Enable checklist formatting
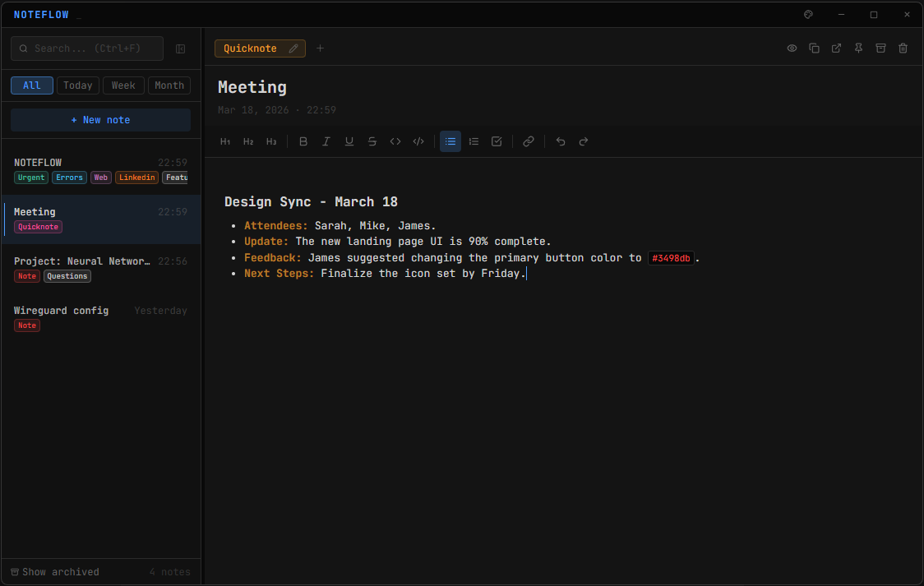924x586 pixels. tap(497, 141)
